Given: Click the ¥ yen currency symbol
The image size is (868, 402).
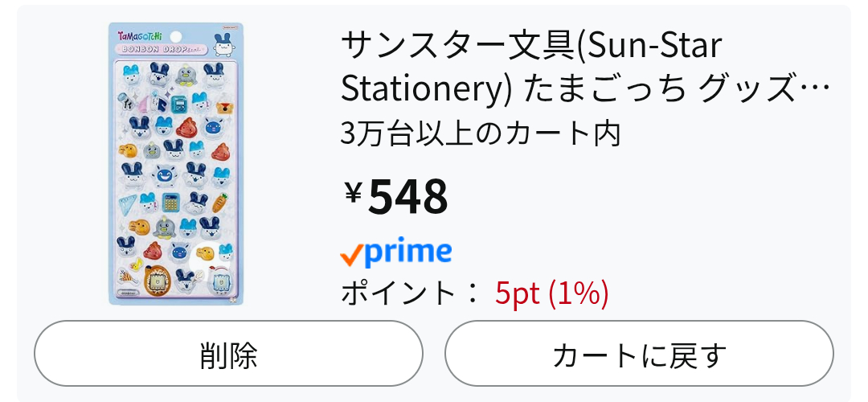Looking at the screenshot, I should (353, 193).
